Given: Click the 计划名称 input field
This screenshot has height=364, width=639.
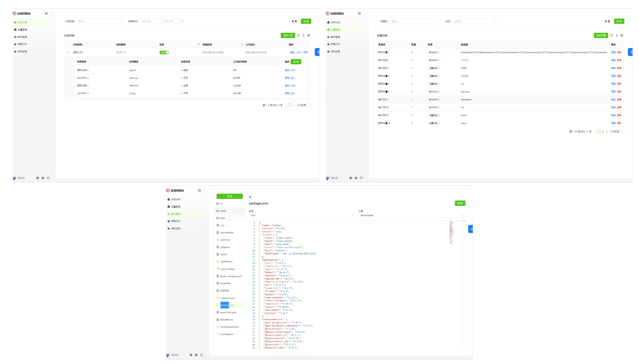Looking at the screenshot, I should click(99, 21).
